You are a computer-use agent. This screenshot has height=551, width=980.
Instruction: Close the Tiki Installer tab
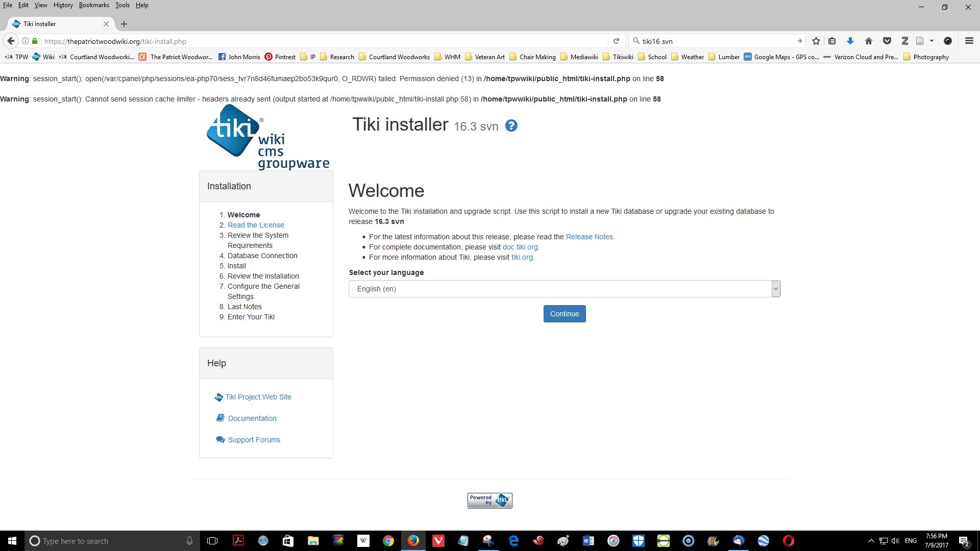(x=106, y=24)
